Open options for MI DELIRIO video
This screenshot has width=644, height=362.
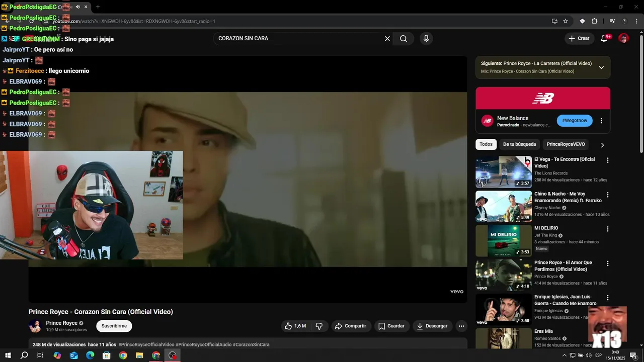click(x=607, y=229)
